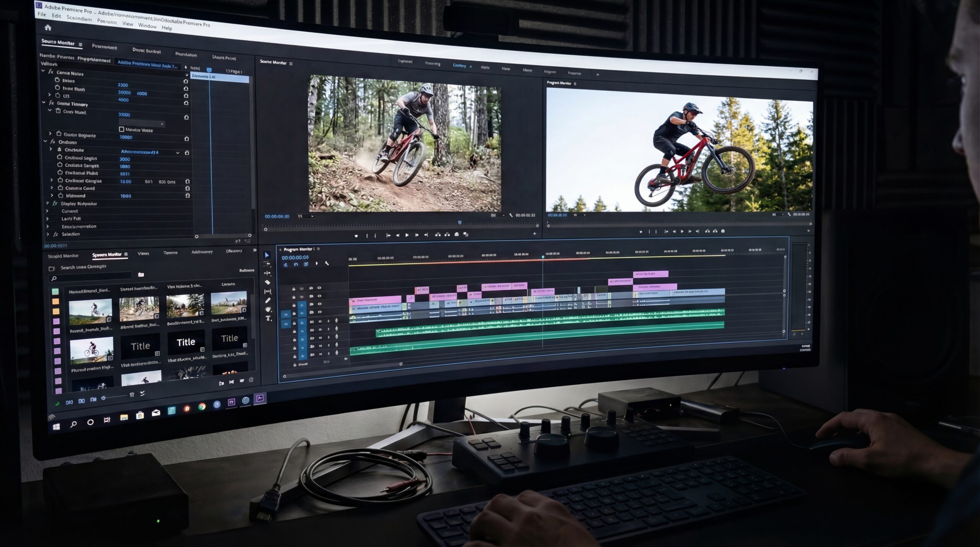Reset the Goutin Bogherle parameter
Image resolution: width=980 pixels, height=547 pixels.
coord(186,139)
